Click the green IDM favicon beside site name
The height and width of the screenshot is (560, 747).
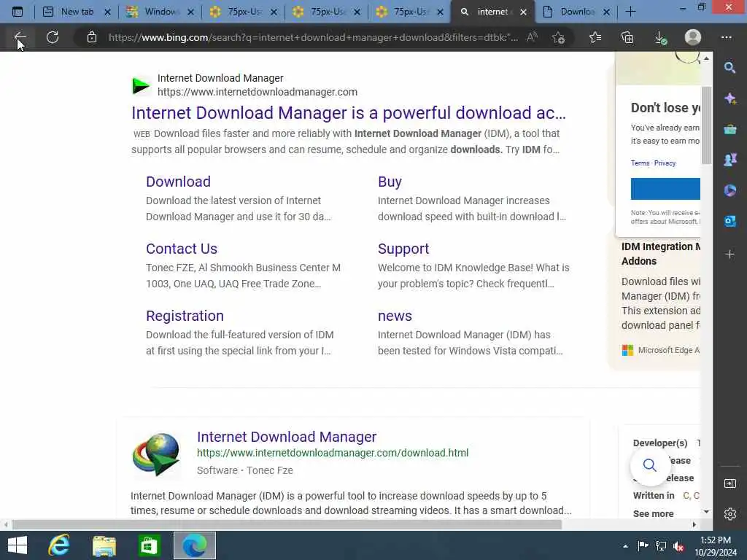141,86
